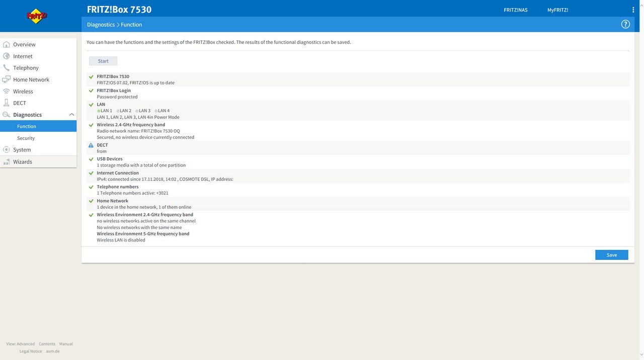The image size is (644, 360).
Task: Click the green check beside Home Network
Action: point(91,201)
